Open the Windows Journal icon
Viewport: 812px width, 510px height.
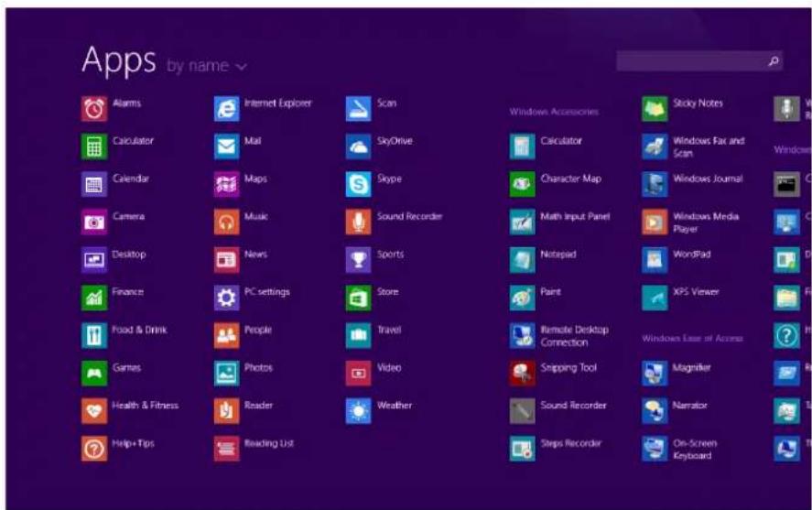click(655, 184)
